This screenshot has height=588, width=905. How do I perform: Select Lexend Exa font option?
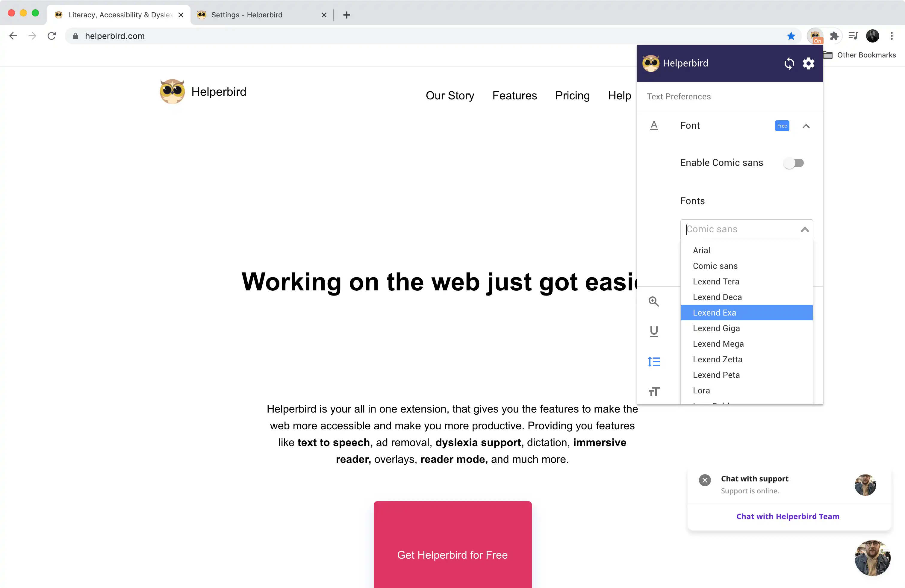(747, 313)
